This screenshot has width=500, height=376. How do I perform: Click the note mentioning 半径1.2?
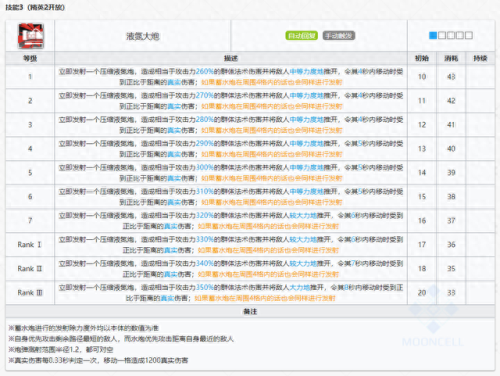click(x=61, y=350)
